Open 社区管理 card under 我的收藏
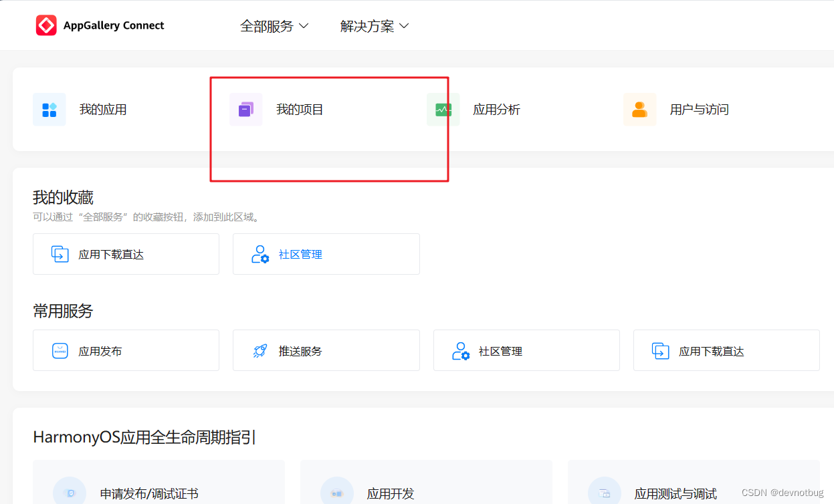The image size is (834, 504). coord(326,254)
